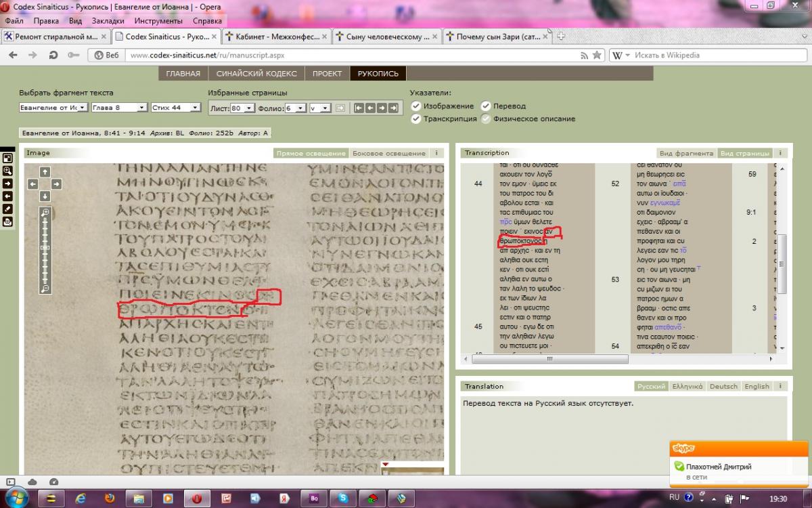Viewport: 812px width, 508px height.
Task: Go to the last page navigation arrow
Action: pos(392,108)
